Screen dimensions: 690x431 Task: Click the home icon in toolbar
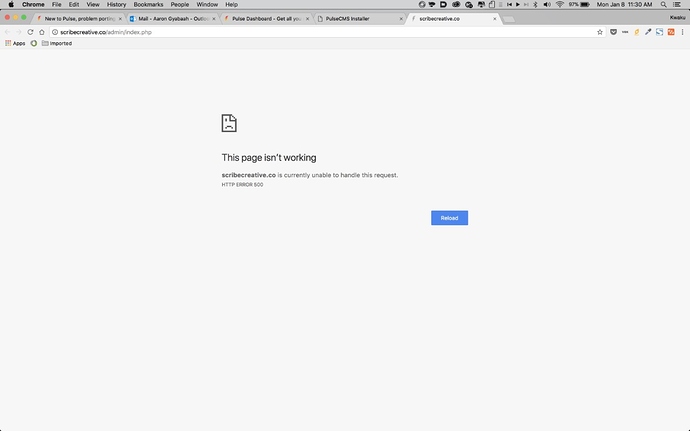[x=42, y=32]
